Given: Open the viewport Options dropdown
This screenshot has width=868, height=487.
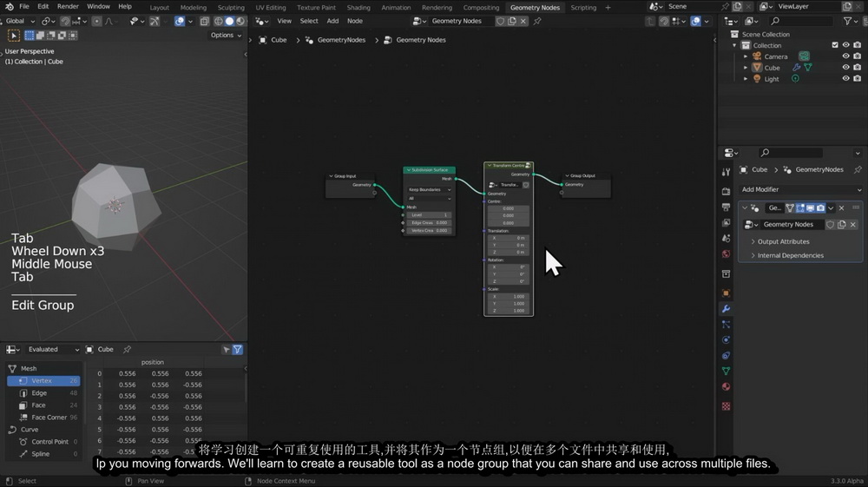Looking at the screenshot, I should pos(226,35).
